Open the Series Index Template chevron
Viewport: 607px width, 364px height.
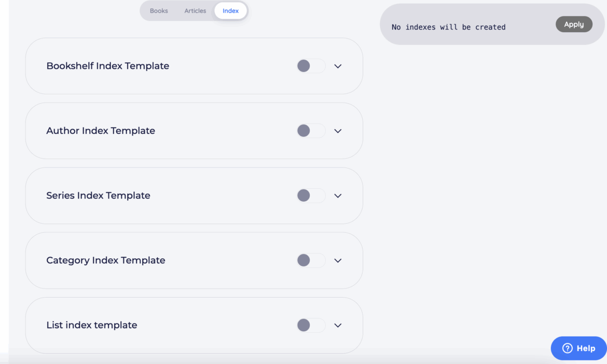pyautogui.click(x=338, y=196)
